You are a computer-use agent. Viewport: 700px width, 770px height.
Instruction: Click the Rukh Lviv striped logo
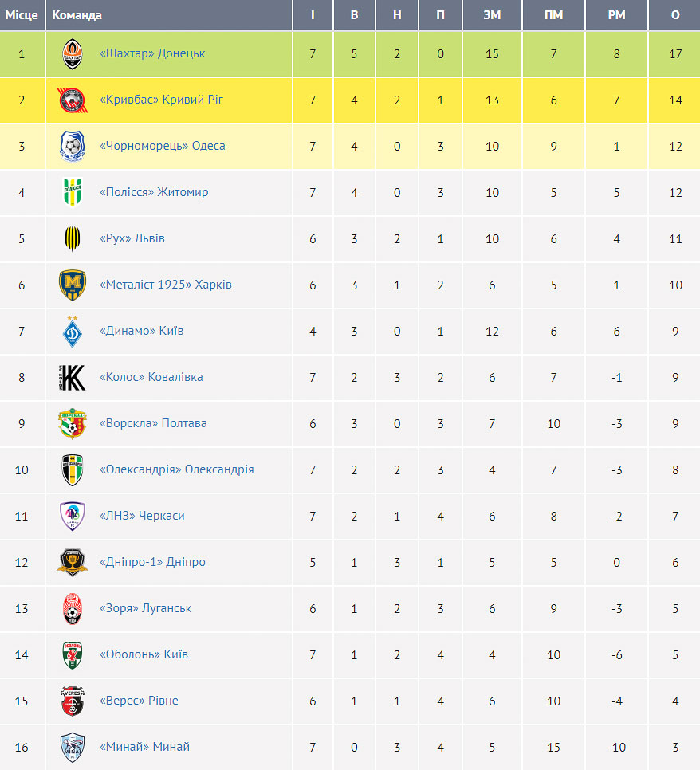(x=73, y=238)
